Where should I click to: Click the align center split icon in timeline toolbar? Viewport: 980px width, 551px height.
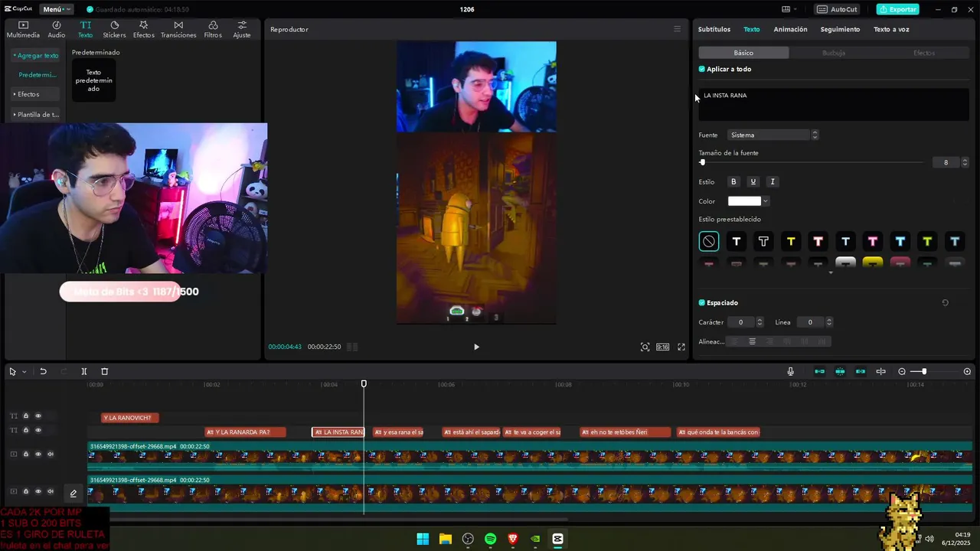coord(881,371)
